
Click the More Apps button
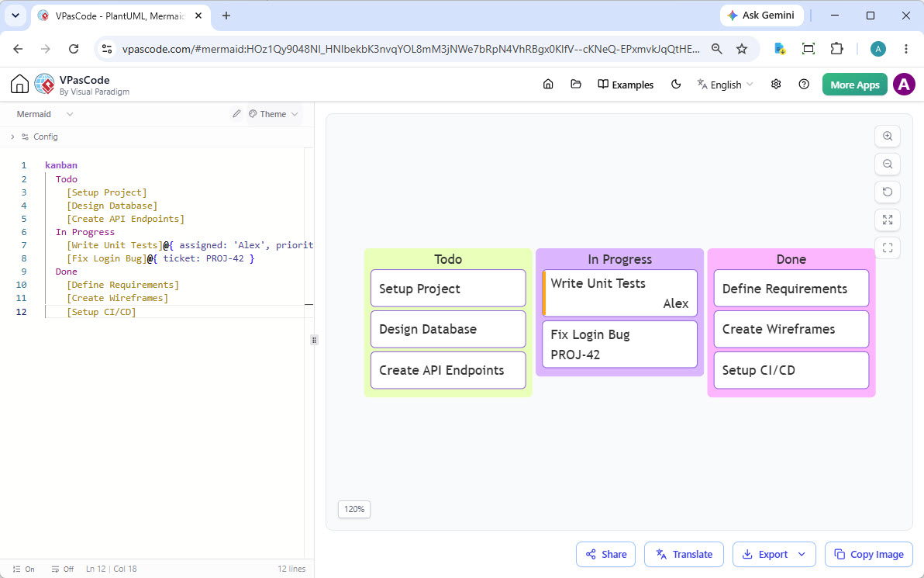pyautogui.click(x=854, y=85)
